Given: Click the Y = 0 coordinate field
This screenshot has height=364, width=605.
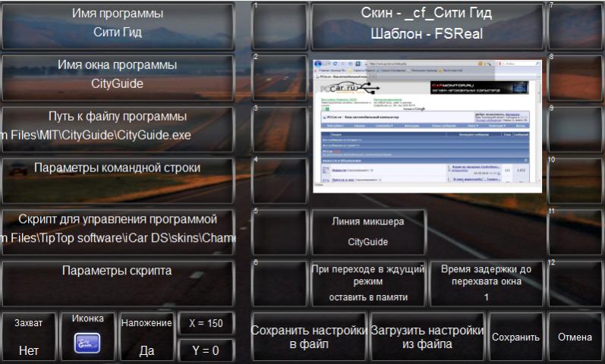Looking at the screenshot, I should tap(205, 350).
